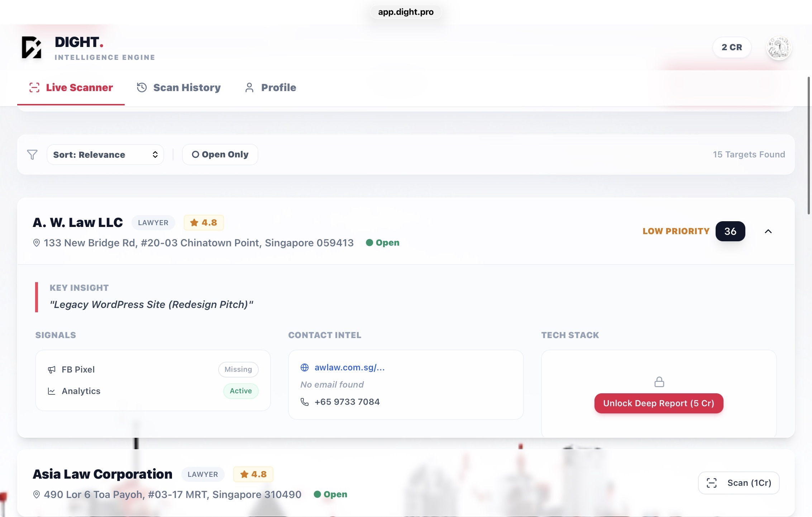
Task: Click the globe icon beside awlaw.com.sg
Action: tap(305, 367)
